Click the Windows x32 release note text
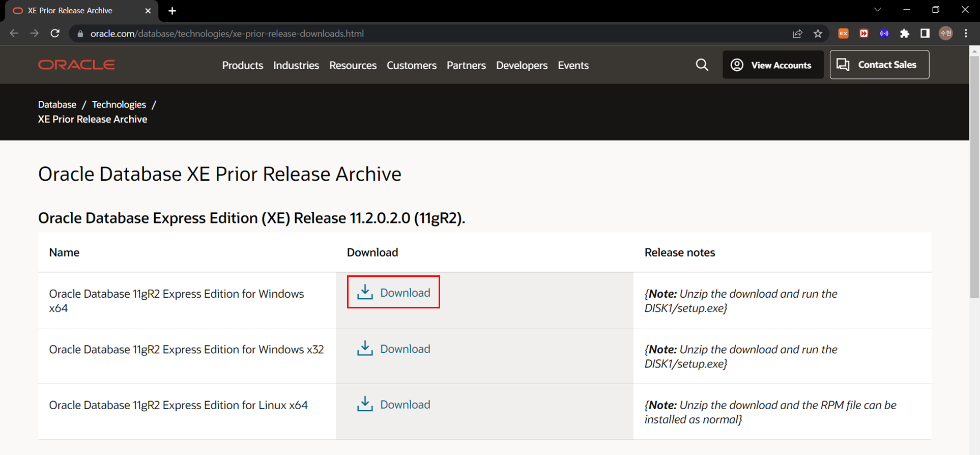The width and height of the screenshot is (980, 455). (741, 356)
